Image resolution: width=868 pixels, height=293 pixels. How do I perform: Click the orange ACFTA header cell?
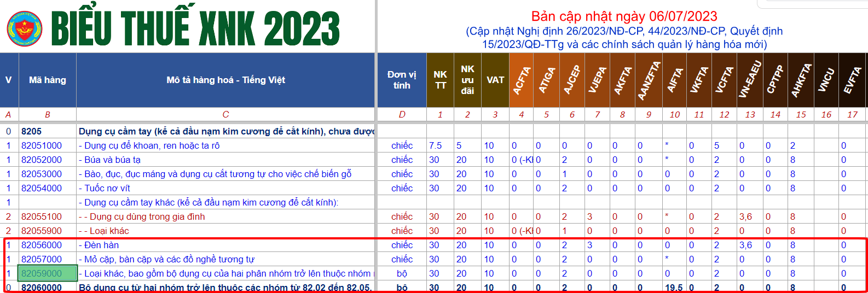pyautogui.click(x=522, y=80)
